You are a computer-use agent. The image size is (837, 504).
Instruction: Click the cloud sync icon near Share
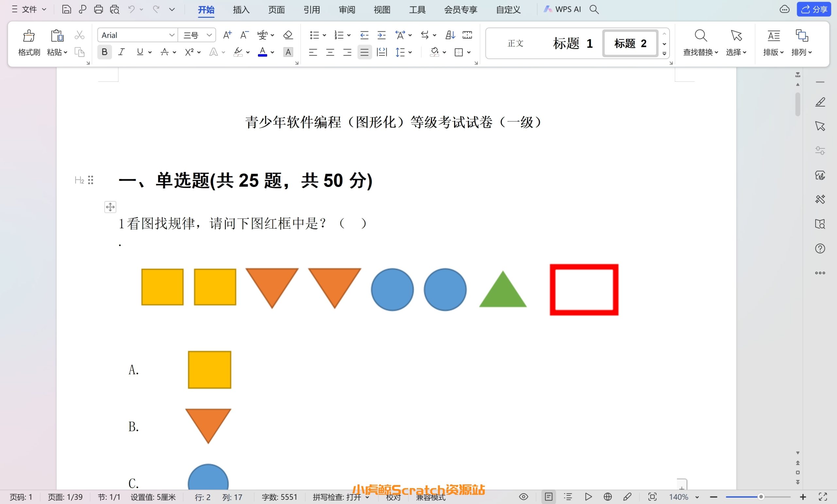[x=784, y=9]
